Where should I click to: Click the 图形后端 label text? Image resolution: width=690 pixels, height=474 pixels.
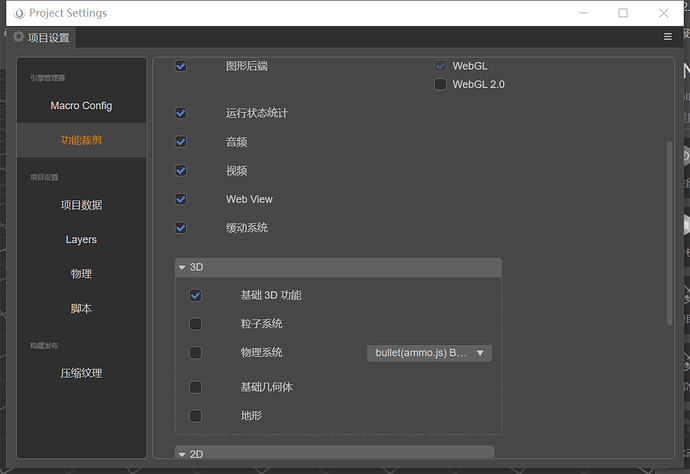click(246, 66)
